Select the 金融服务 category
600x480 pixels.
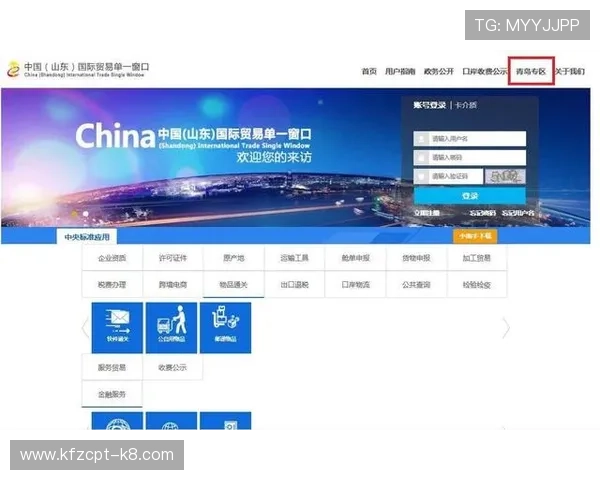click(112, 394)
